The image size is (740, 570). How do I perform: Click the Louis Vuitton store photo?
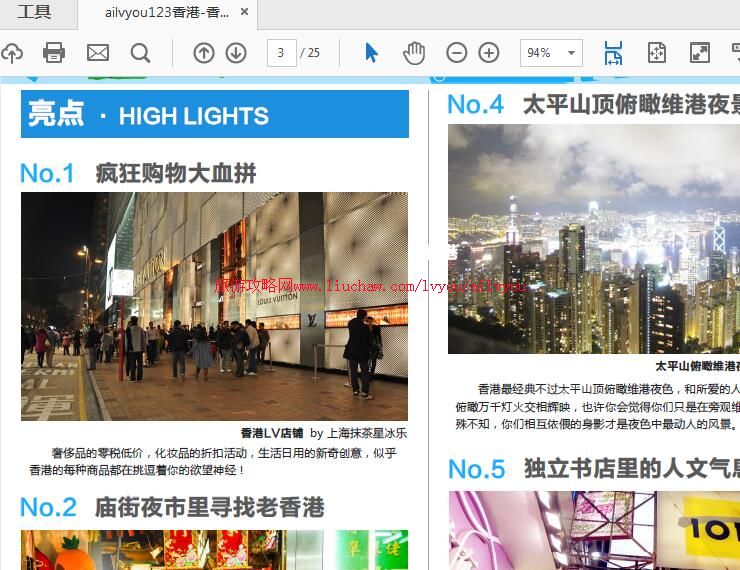[214, 305]
